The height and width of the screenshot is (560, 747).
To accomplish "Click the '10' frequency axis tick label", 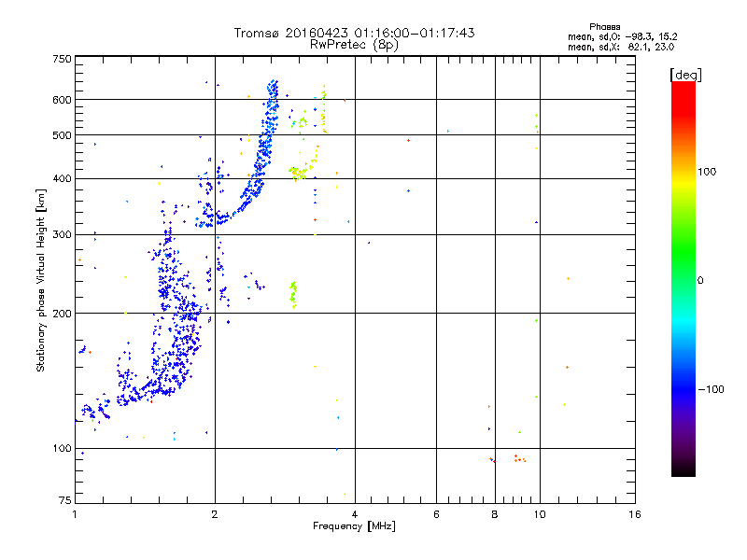I will click(540, 514).
